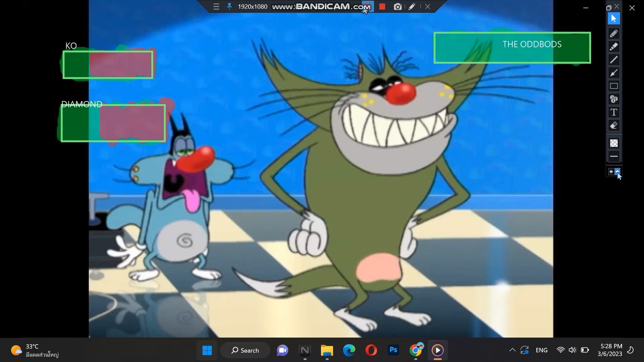Launch Microsoft Edge from taskbar
The image size is (644, 362).
pos(349,351)
